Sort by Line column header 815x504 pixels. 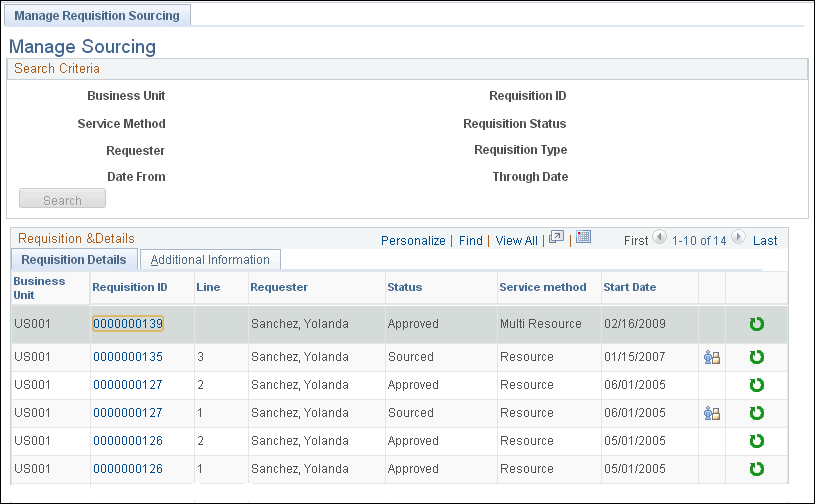(x=208, y=287)
